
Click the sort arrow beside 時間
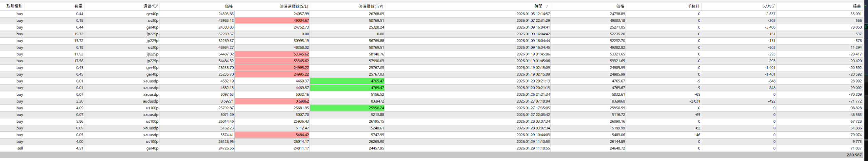547,6
